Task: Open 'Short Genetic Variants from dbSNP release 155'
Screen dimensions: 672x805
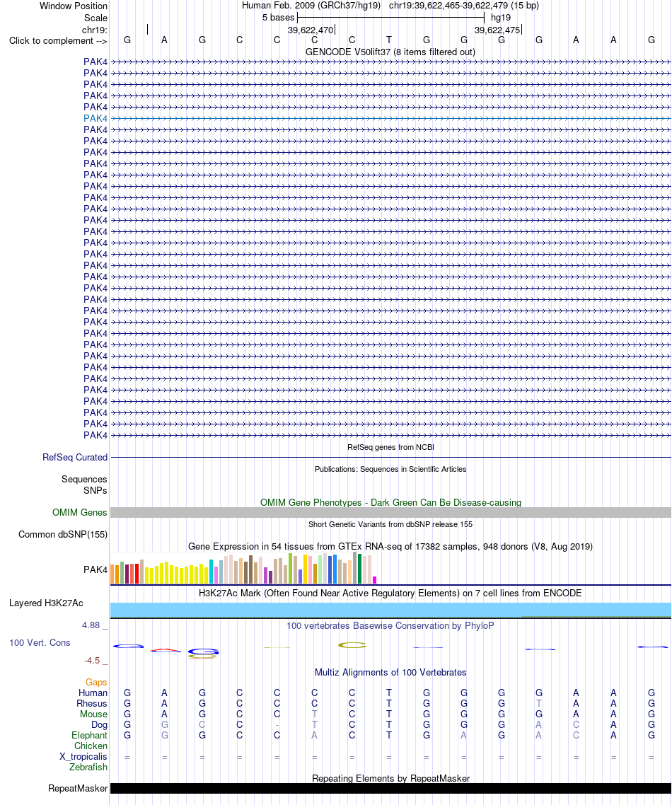Action: [x=390, y=524]
